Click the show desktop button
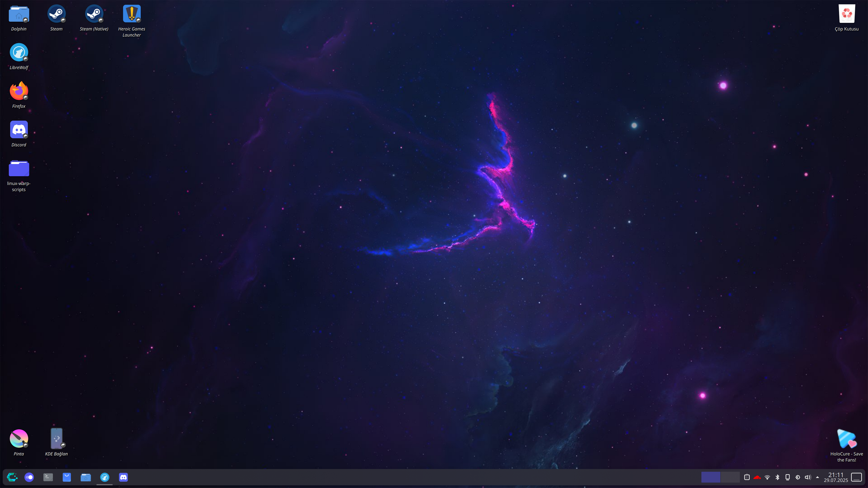 tap(856, 477)
